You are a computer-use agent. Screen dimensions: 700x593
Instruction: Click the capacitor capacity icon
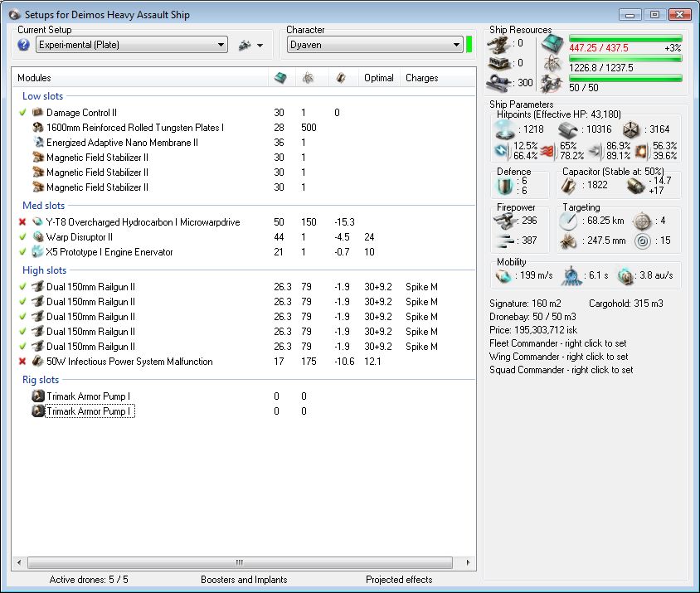pos(569,186)
